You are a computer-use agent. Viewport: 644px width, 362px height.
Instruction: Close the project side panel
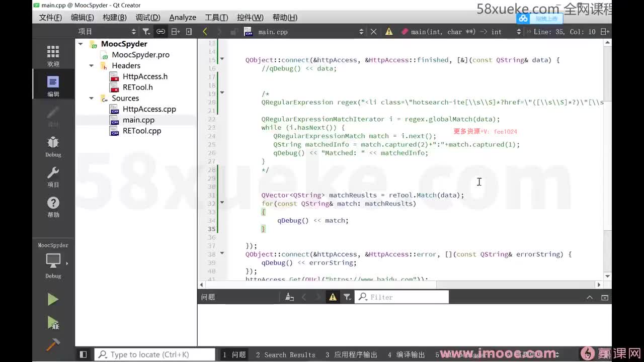[x=189, y=31]
